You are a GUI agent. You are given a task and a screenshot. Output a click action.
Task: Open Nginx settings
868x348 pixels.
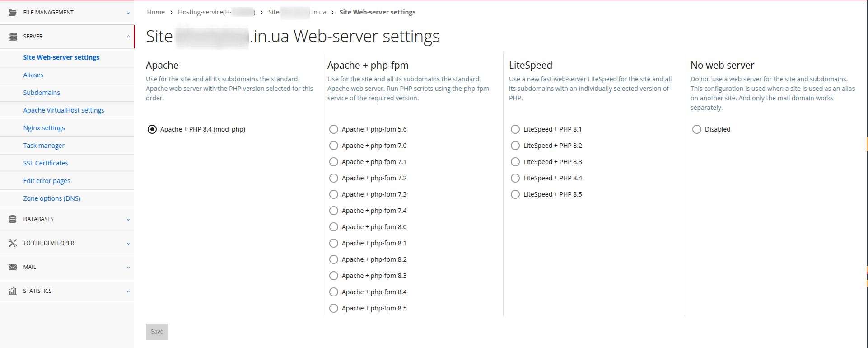tap(44, 127)
